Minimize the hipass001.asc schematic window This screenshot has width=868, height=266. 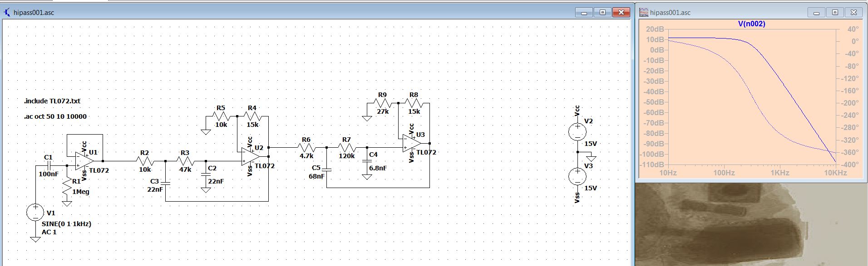tap(584, 13)
